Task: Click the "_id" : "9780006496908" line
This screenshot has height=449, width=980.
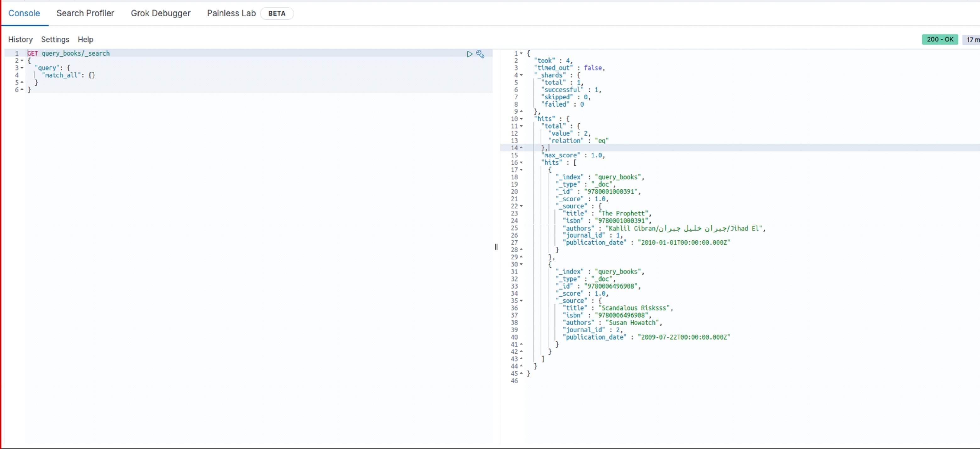Action: pyautogui.click(x=598, y=286)
